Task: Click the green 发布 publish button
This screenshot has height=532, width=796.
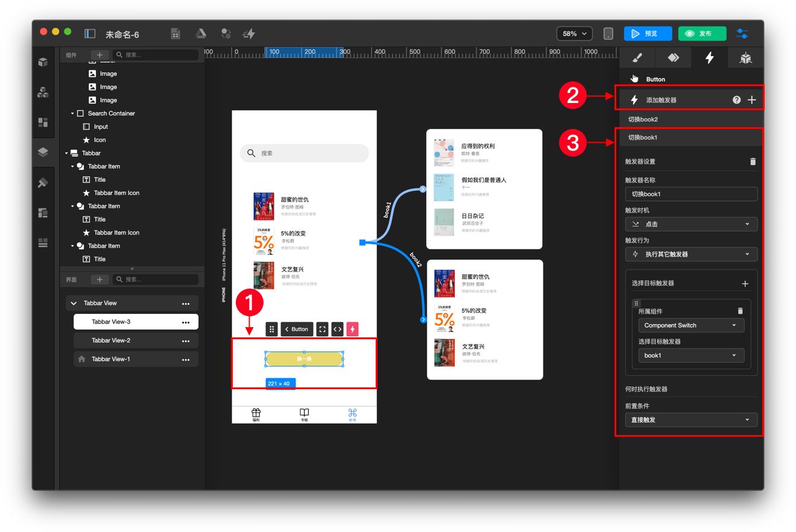Action: (x=702, y=34)
